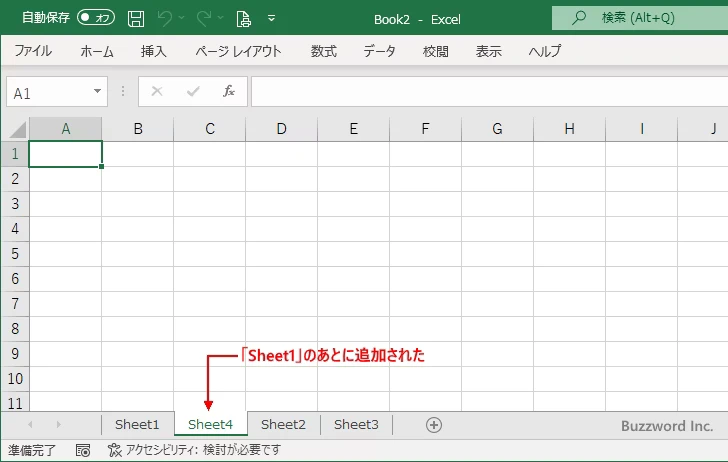Open the Undo history dropdown arrow

(182, 18)
